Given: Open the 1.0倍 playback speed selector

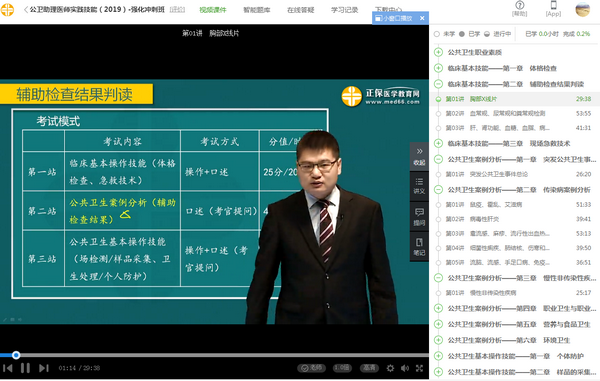Looking at the screenshot, I should 342,368.
